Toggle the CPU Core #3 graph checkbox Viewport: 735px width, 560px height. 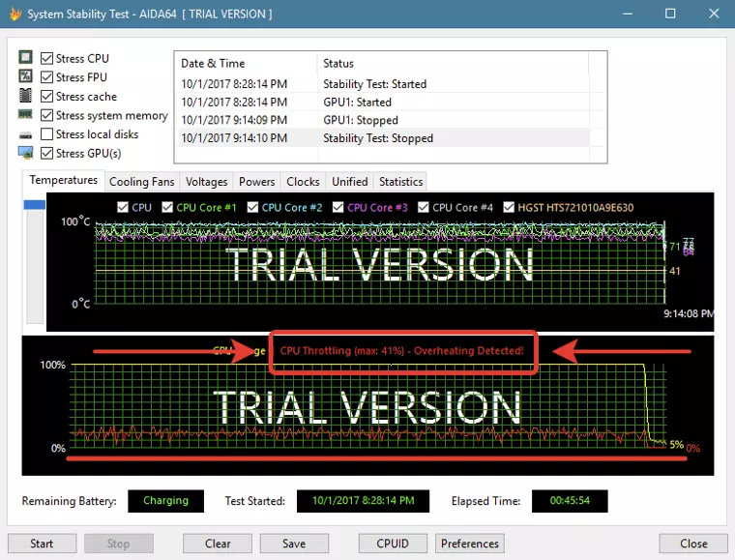pos(338,207)
